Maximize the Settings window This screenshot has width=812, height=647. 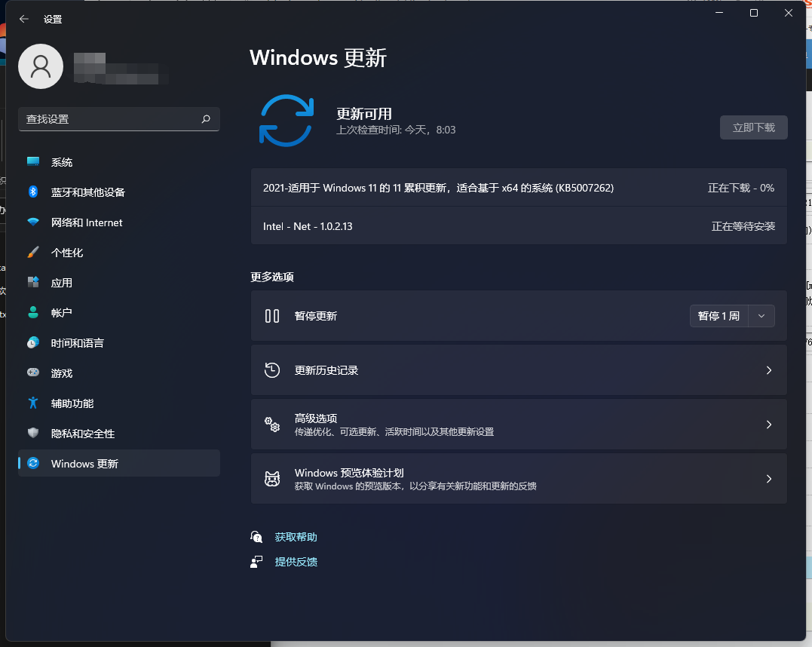coord(754,12)
